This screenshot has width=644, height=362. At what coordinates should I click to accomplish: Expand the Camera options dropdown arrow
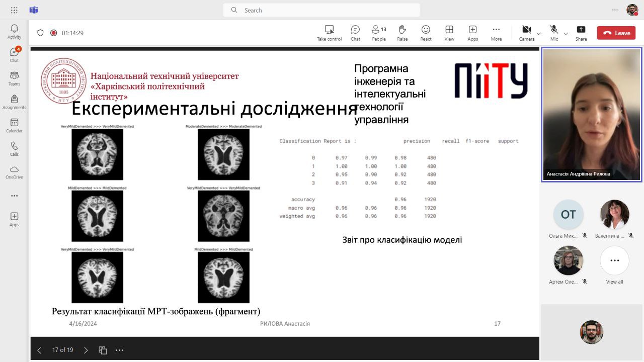point(539,34)
